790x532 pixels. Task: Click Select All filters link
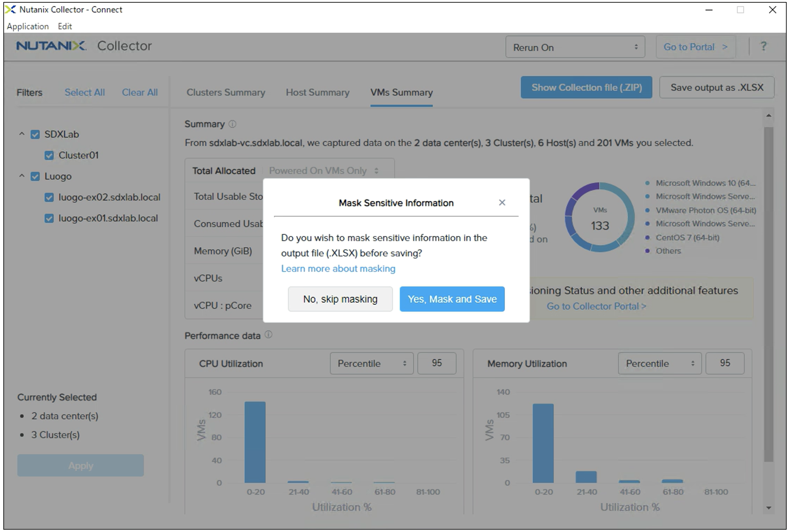click(x=85, y=92)
